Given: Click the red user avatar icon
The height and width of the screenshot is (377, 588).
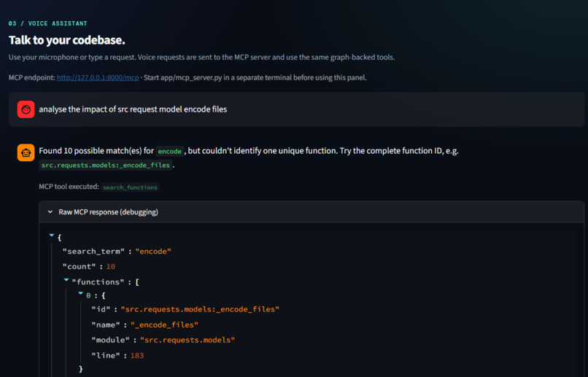Looking at the screenshot, I should pos(26,109).
